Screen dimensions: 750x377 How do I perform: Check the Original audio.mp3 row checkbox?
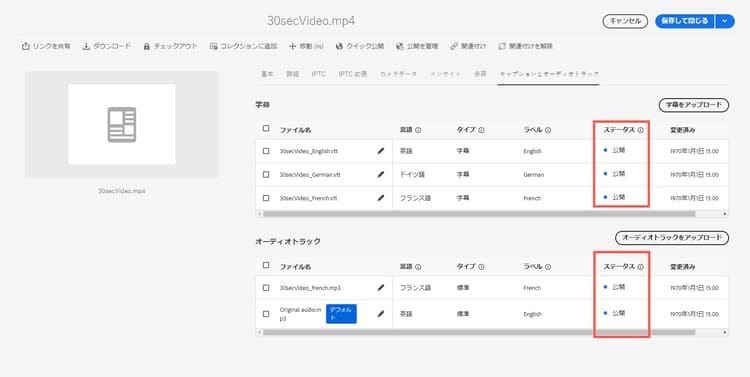click(266, 314)
